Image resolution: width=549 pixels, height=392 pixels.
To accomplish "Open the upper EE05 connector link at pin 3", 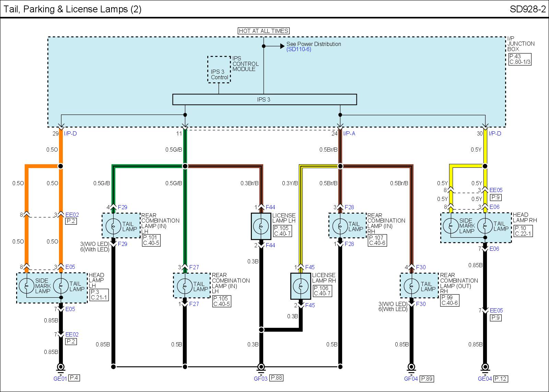I will (496, 190).
